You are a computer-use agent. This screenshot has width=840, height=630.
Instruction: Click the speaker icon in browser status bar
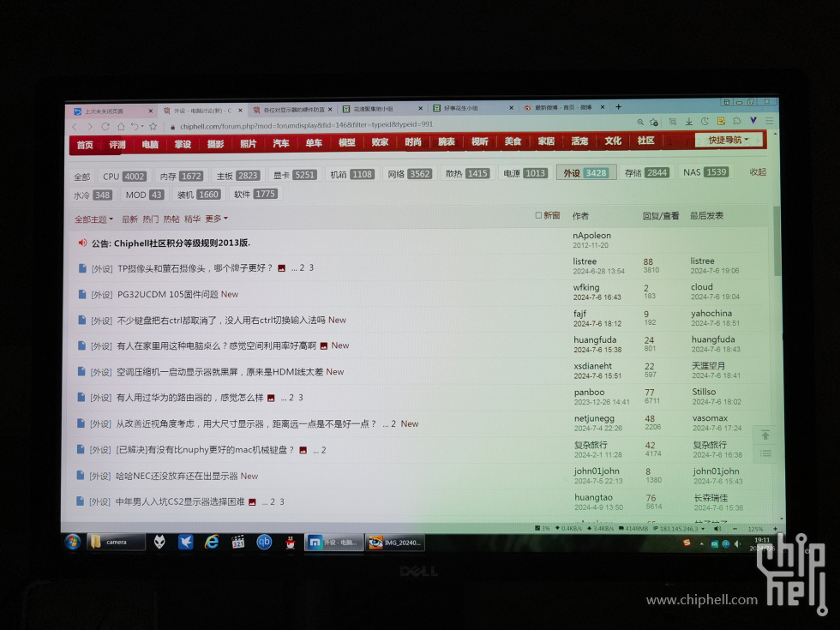[717, 529]
